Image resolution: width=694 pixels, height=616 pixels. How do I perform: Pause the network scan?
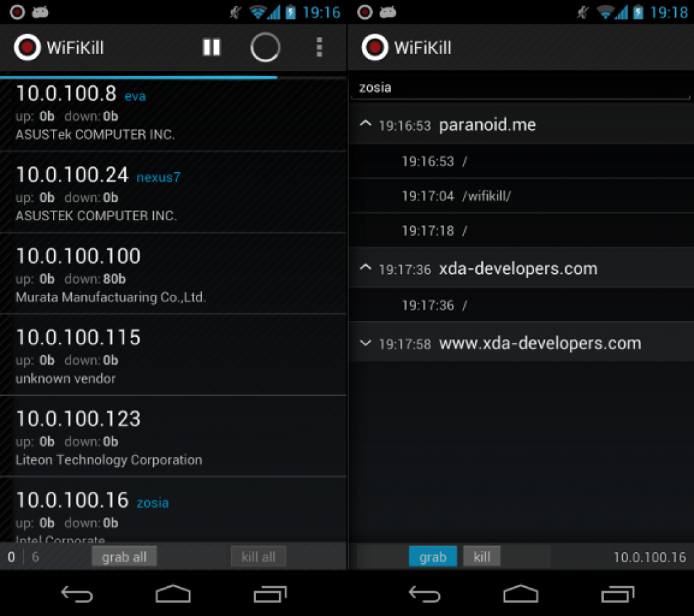pyautogui.click(x=211, y=47)
